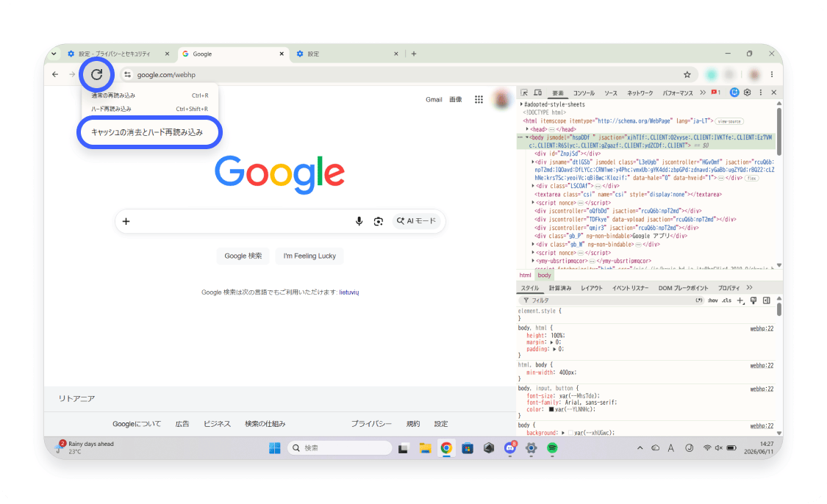
Task: Open Microsoft Store from the taskbar
Action: [468, 448]
